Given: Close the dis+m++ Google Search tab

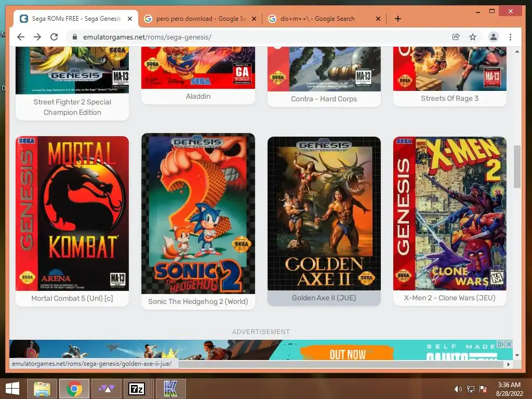Looking at the screenshot, I should tap(378, 19).
